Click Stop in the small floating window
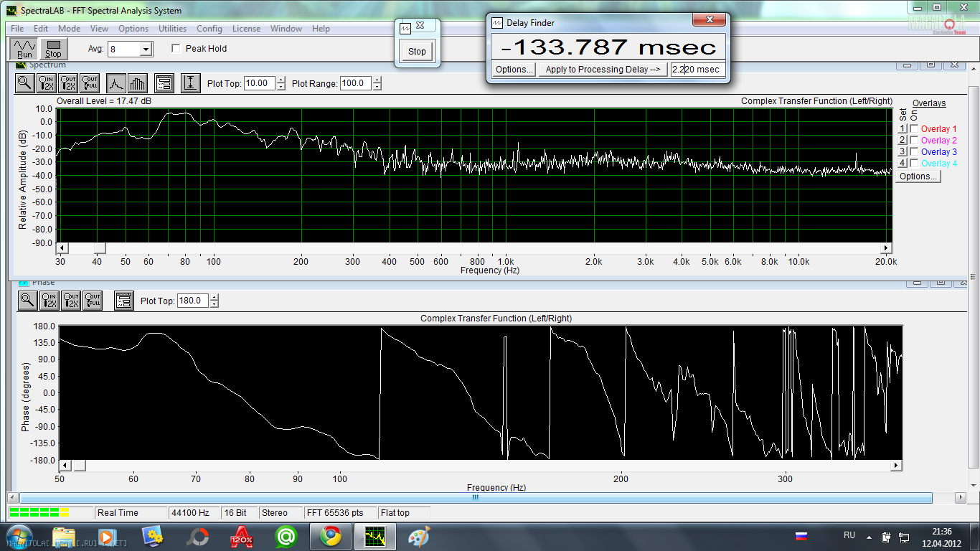Screen dimensions: 980x551 [x=417, y=52]
